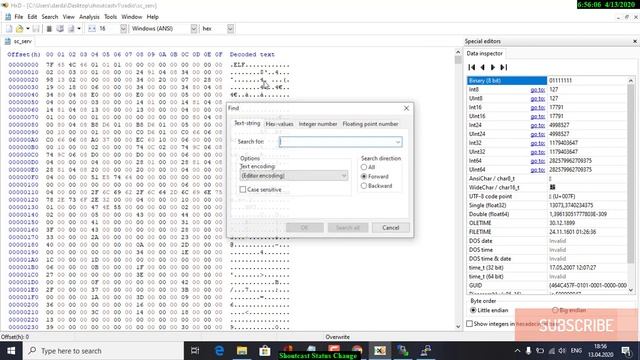Open the Help menu

pos(152,17)
